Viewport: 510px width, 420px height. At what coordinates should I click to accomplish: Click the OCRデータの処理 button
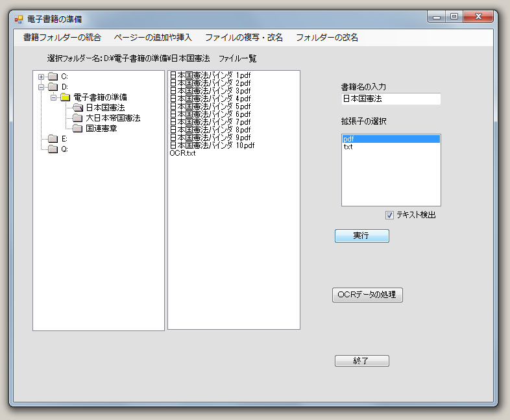(x=368, y=295)
